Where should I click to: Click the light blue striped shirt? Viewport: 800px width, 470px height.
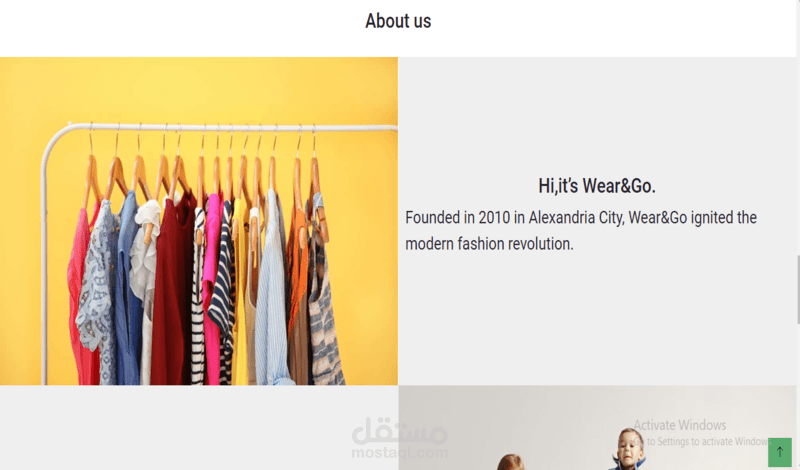271,291
